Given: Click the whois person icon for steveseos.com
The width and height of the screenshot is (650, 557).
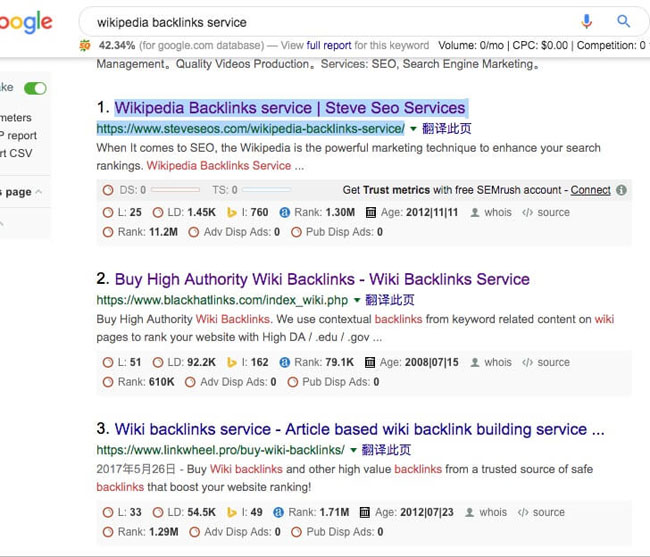Looking at the screenshot, I should pyautogui.click(x=475, y=212).
